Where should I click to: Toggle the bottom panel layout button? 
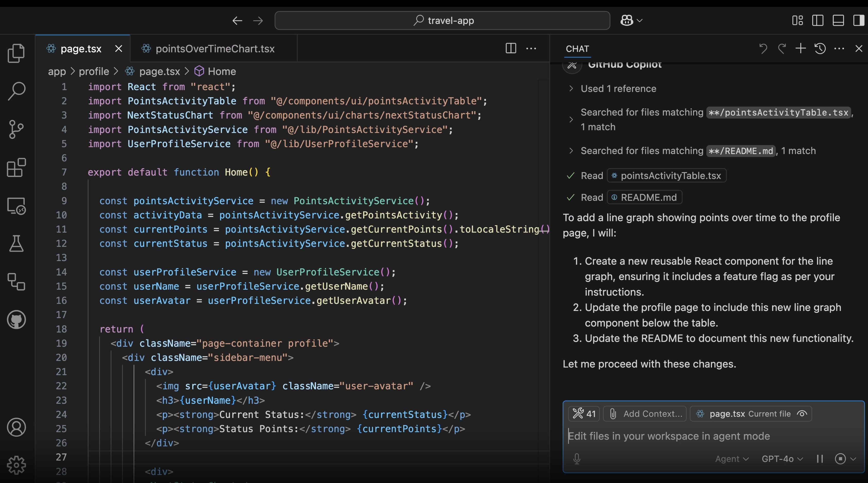click(838, 21)
